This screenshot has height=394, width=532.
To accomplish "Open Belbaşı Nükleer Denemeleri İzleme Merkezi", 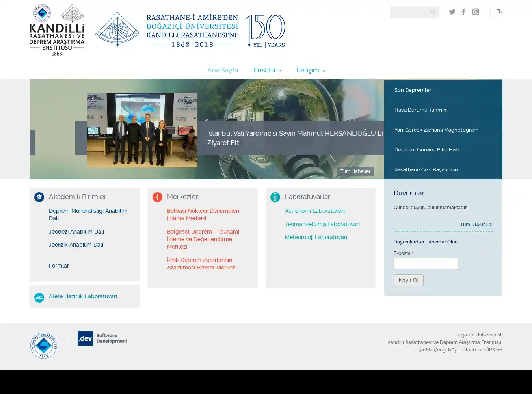I will pyautogui.click(x=203, y=215).
